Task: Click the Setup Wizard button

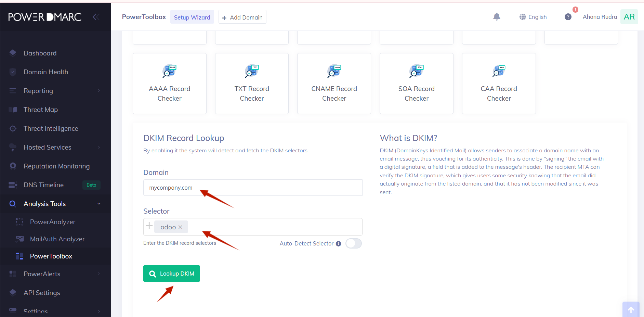Action: (192, 17)
